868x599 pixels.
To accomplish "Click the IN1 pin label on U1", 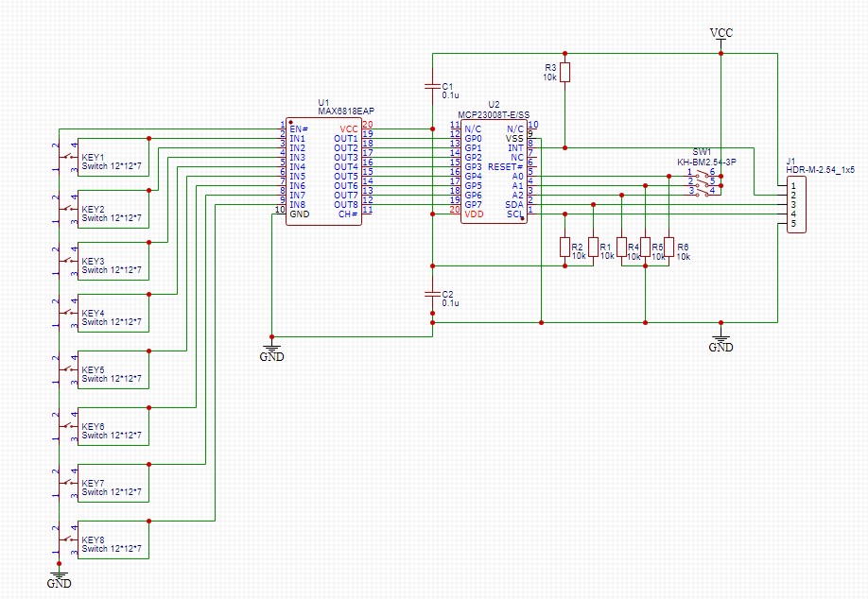I will pos(297,138).
